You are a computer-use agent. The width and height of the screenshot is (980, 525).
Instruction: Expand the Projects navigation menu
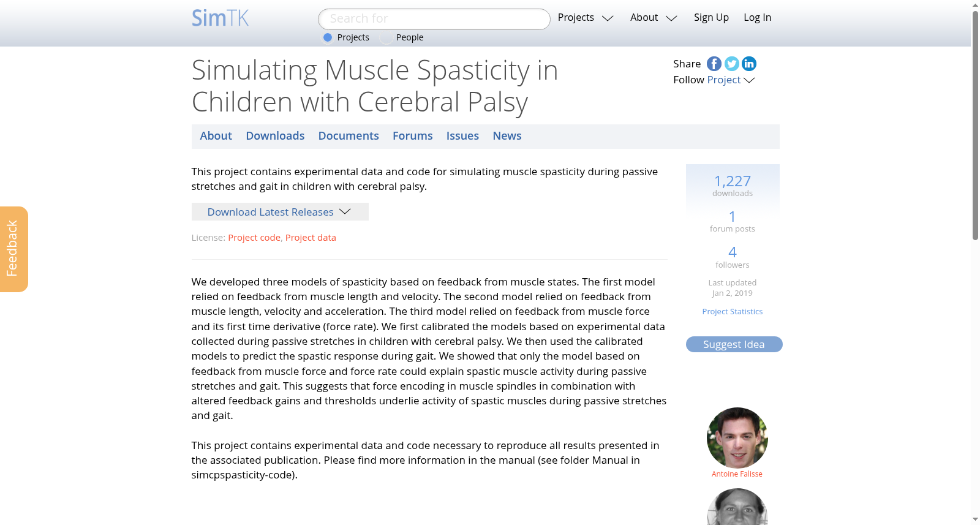click(586, 18)
